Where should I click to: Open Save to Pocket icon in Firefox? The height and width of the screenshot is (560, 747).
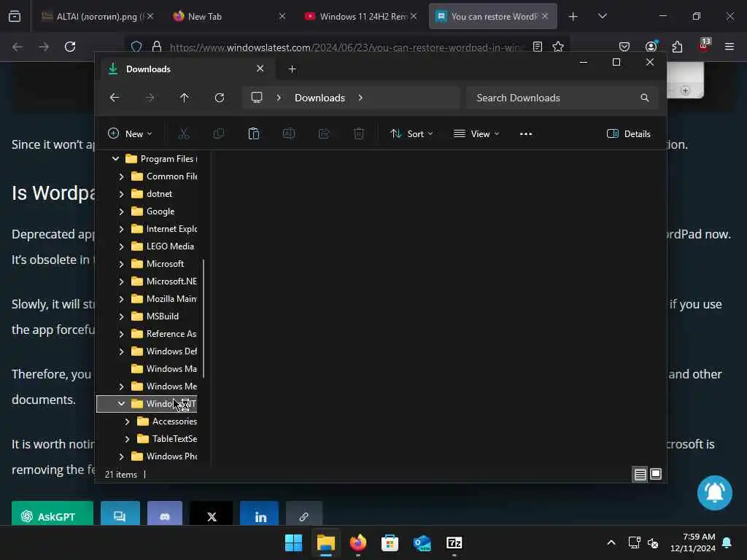pyautogui.click(x=624, y=47)
